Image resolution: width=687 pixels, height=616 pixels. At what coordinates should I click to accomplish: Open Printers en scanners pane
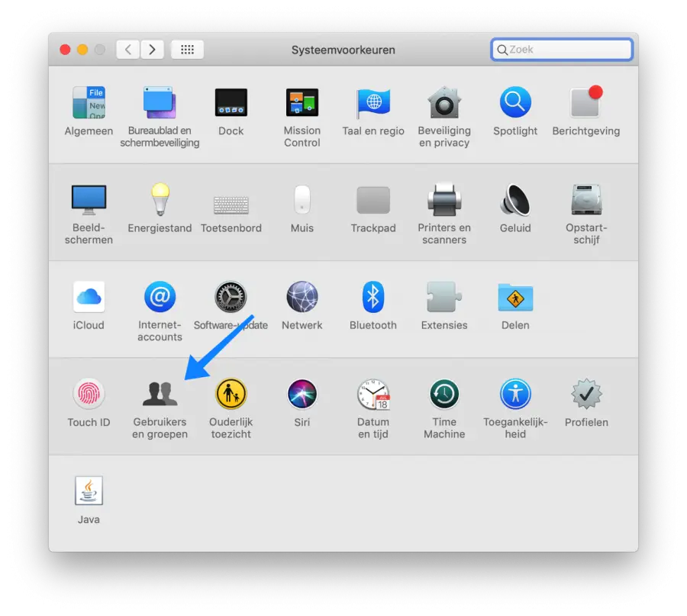point(444,200)
